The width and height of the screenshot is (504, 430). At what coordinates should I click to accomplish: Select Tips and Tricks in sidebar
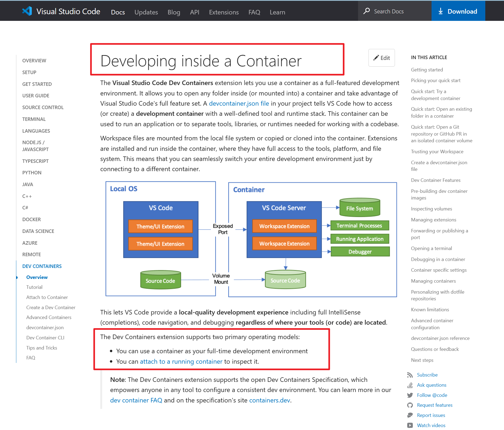pyautogui.click(x=42, y=348)
